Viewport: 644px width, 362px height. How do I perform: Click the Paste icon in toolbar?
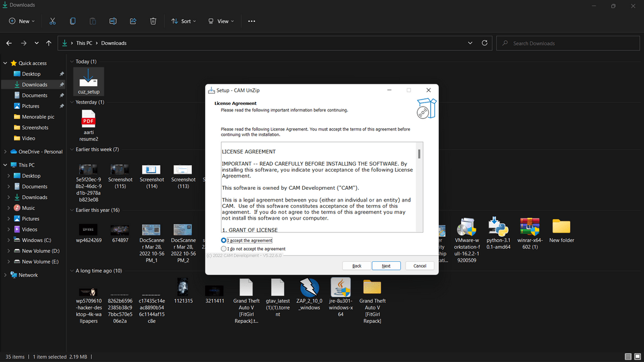coord(93,21)
